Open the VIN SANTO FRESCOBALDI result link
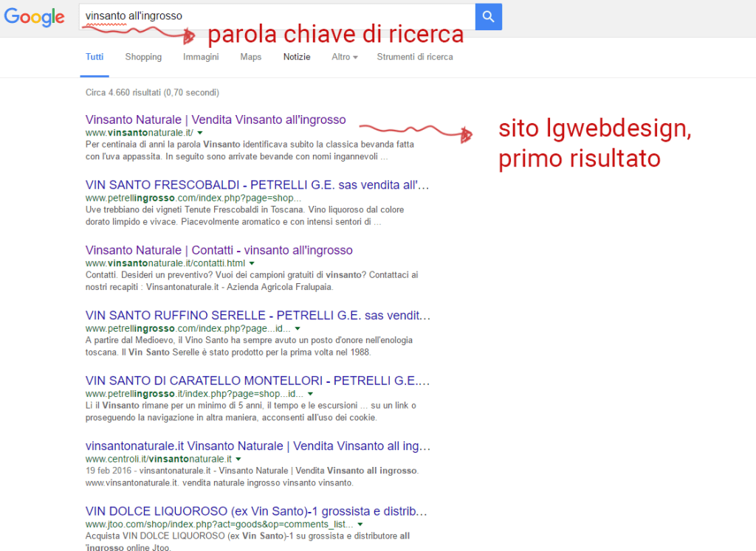 (x=257, y=185)
